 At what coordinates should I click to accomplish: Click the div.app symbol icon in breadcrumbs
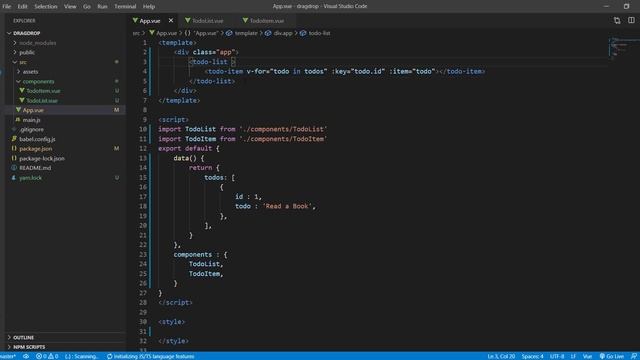click(x=268, y=33)
